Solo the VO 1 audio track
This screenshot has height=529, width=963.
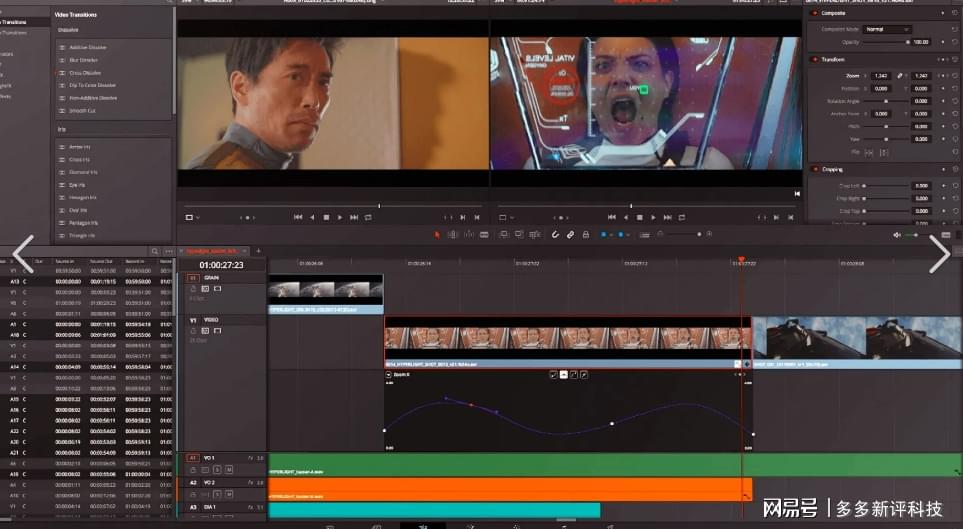point(217,469)
